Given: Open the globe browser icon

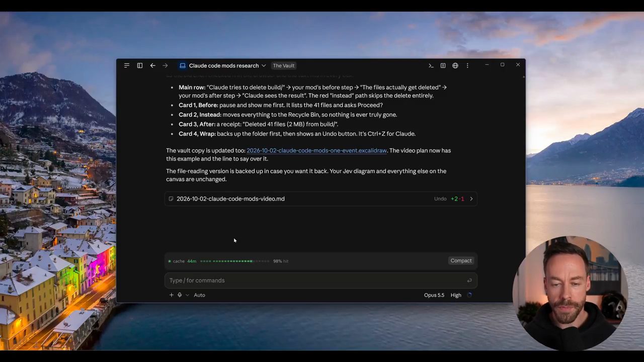Looking at the screenshot, I should click(x=455, y=65).
